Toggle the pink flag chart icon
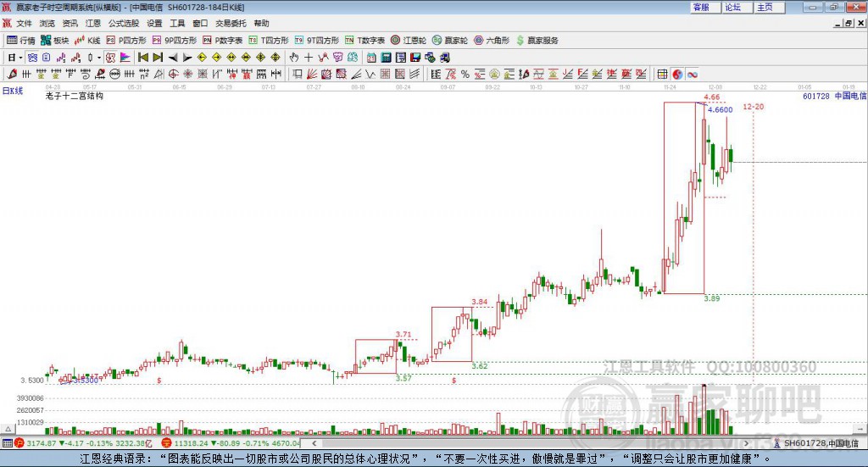The width and height of the screenshot is (868, 467). tap(125, 58)
